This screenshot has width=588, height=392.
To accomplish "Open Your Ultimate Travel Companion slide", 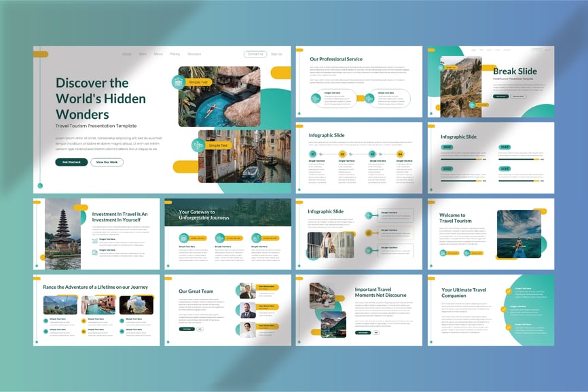I will 491,310.
